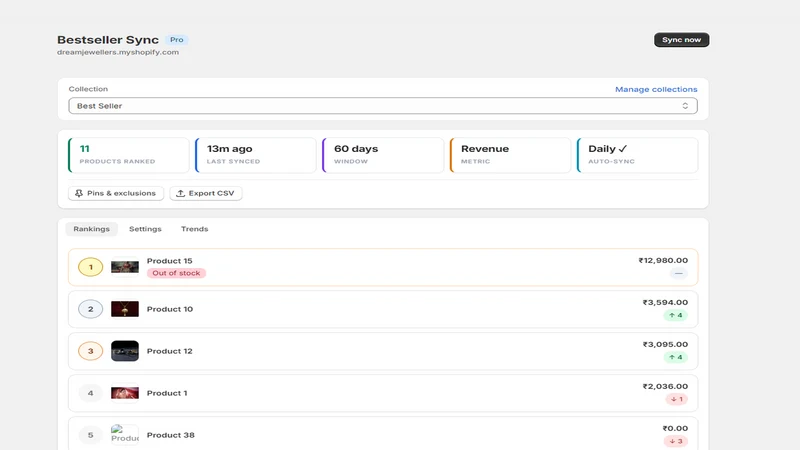Click no-change dash indicator for Product 15
Screen dimensions: 800x450
coord(679,273)
